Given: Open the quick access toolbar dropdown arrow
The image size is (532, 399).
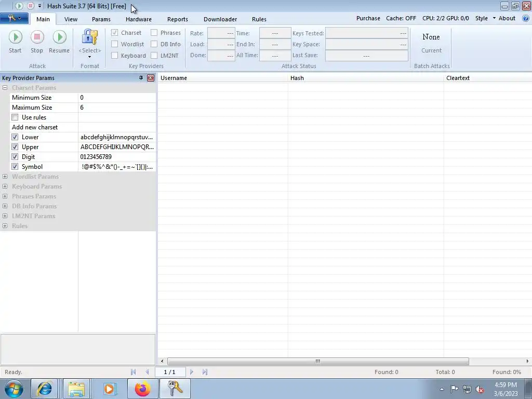Looking at the screenshot, I should coord(39,6).
